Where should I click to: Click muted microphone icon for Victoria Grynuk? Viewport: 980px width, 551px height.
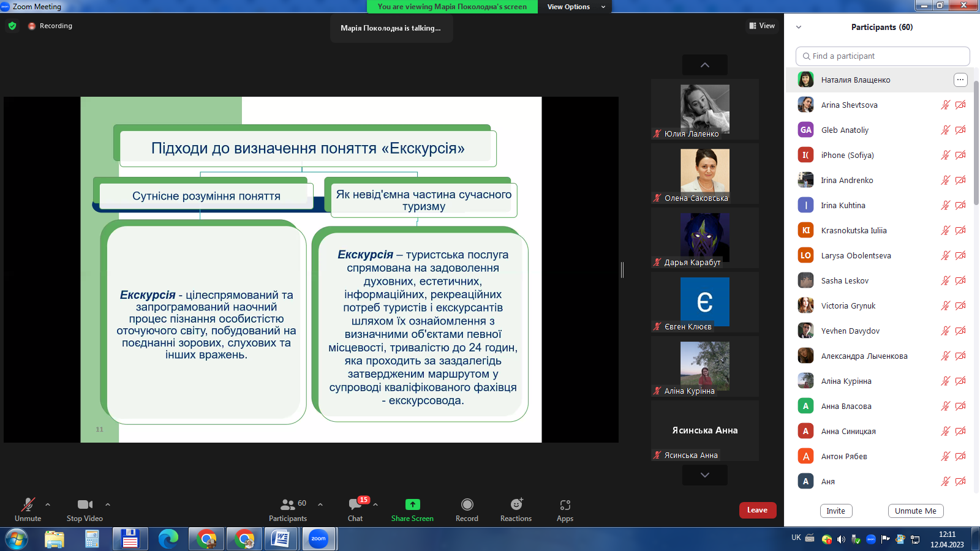coord(946,305)
